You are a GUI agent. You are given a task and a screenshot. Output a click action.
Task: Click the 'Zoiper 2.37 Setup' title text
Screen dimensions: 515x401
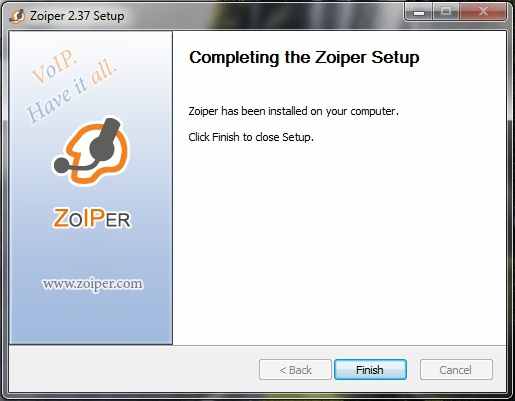click(x=77, y=16)
